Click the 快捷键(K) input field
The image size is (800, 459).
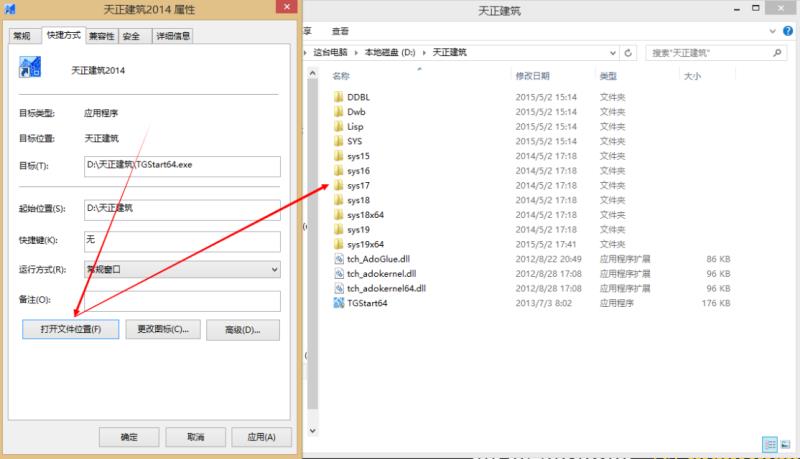[182, 241]
